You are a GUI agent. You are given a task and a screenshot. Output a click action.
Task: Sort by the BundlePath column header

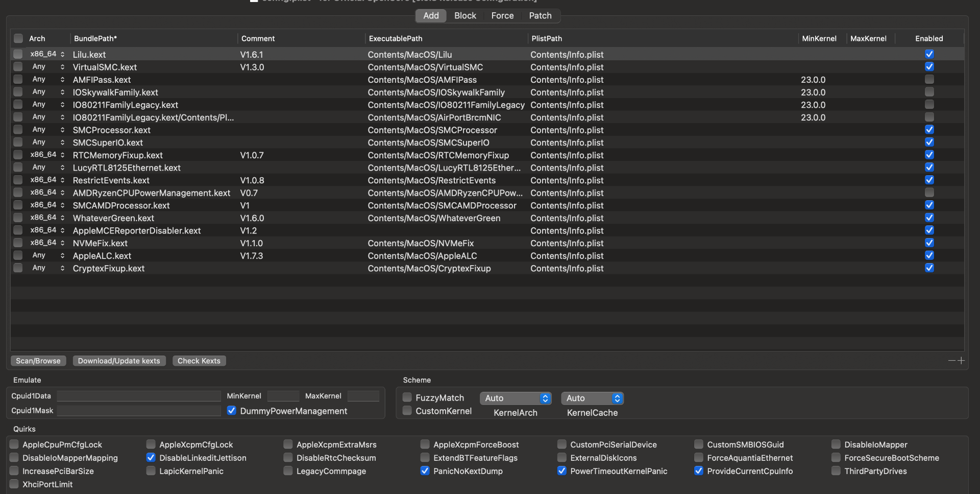[95, 38]
